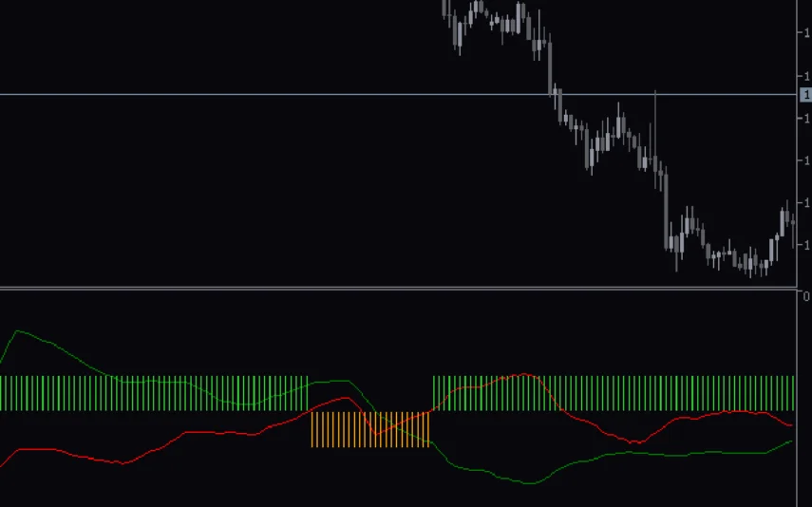The image size is (812, 507).
Task: Select the orange histogram bars in the indicator
Action: pyautogui.click(x=370, y=429)
